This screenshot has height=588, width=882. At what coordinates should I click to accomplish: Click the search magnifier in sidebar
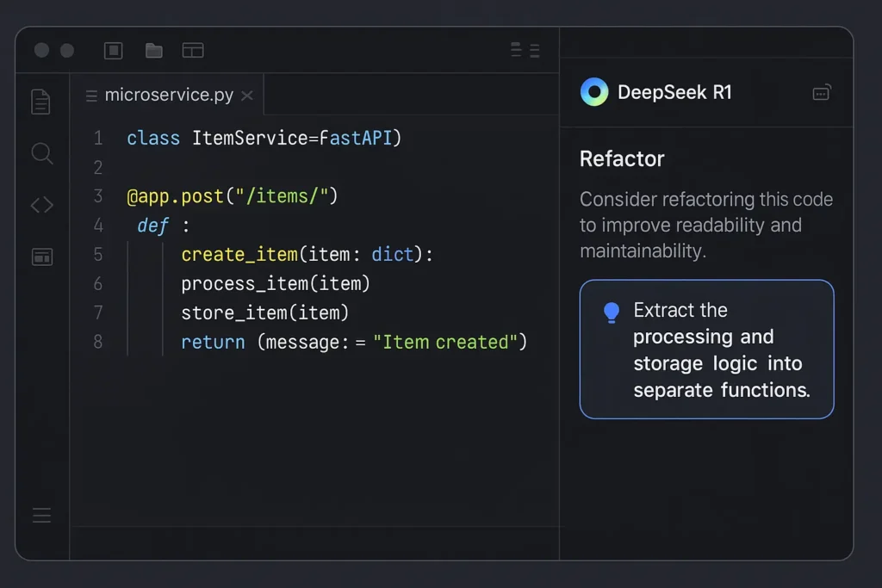tap(41, 154)
